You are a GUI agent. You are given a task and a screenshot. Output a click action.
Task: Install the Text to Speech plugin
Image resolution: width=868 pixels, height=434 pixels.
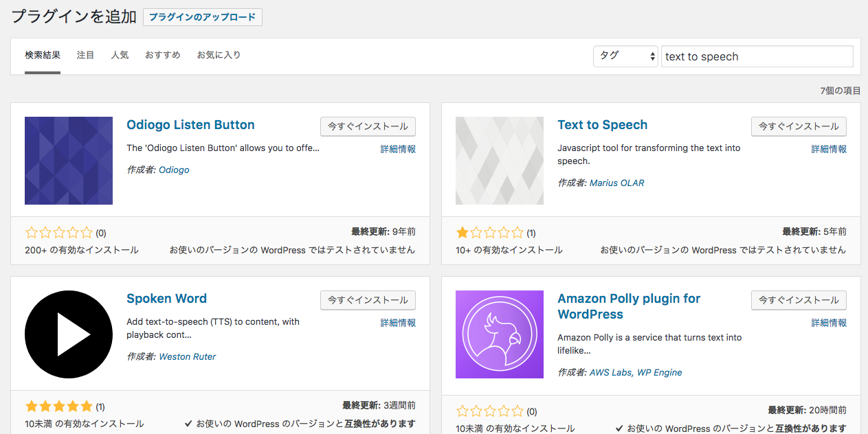tap(799, 126)
